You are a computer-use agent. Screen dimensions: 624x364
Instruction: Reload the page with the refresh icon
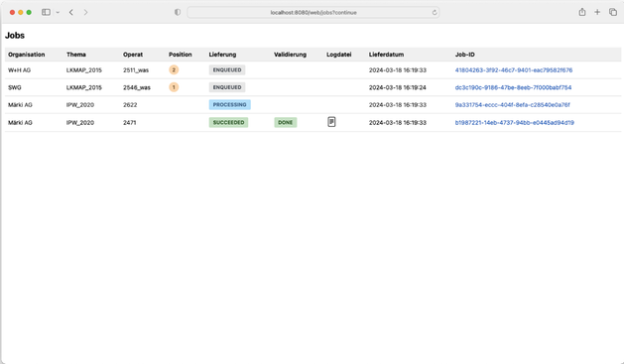435,12
